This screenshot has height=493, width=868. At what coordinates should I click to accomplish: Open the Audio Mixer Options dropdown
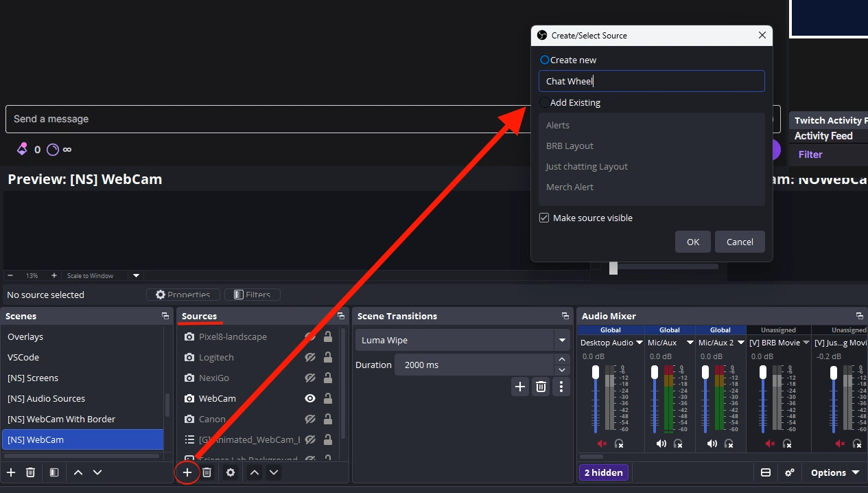[835, 472]
